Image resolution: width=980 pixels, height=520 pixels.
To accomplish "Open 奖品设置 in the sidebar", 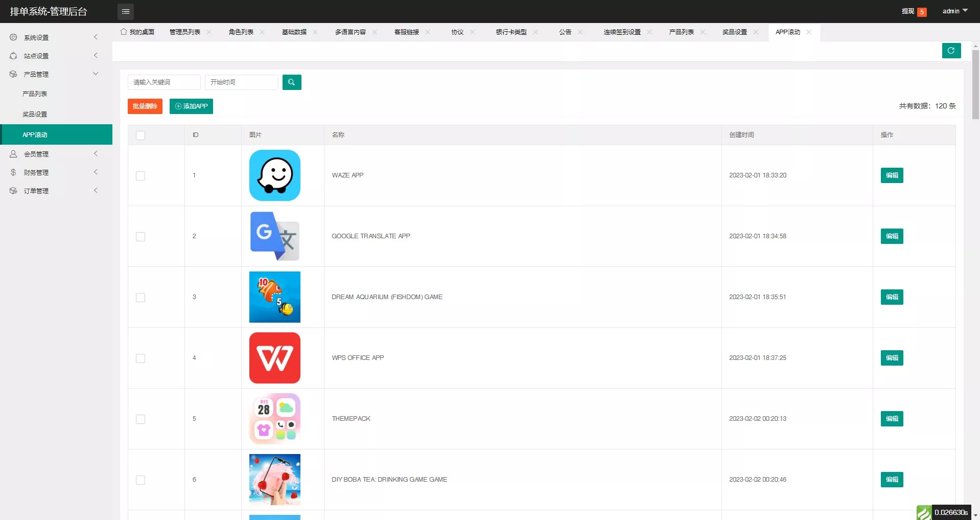I will [x=35, y=115].
